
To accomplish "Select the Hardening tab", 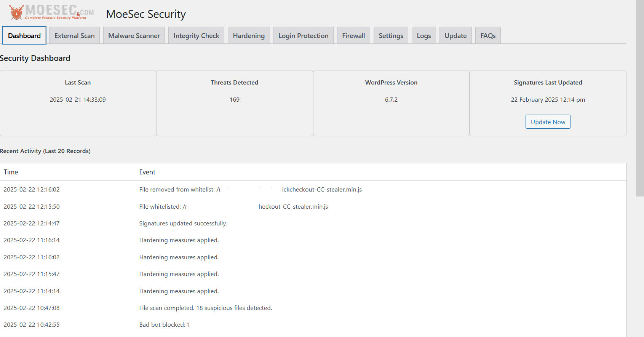I will pos(249,35).
